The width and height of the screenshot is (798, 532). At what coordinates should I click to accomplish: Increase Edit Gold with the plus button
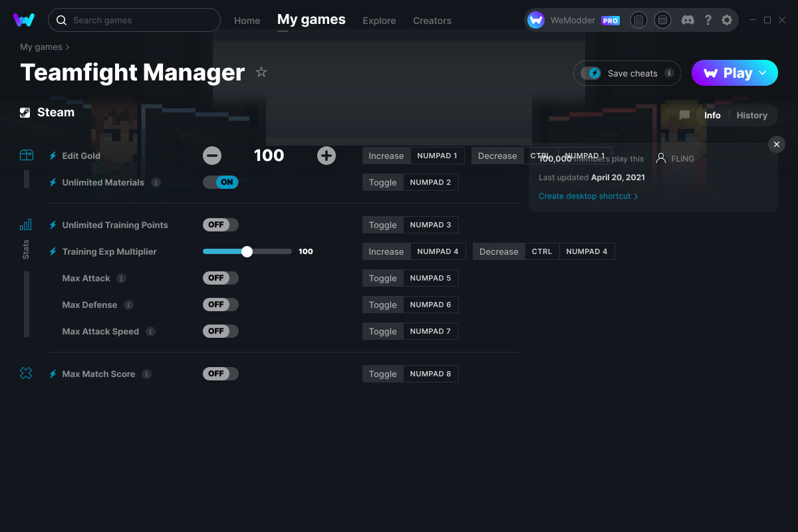(327, 156)
